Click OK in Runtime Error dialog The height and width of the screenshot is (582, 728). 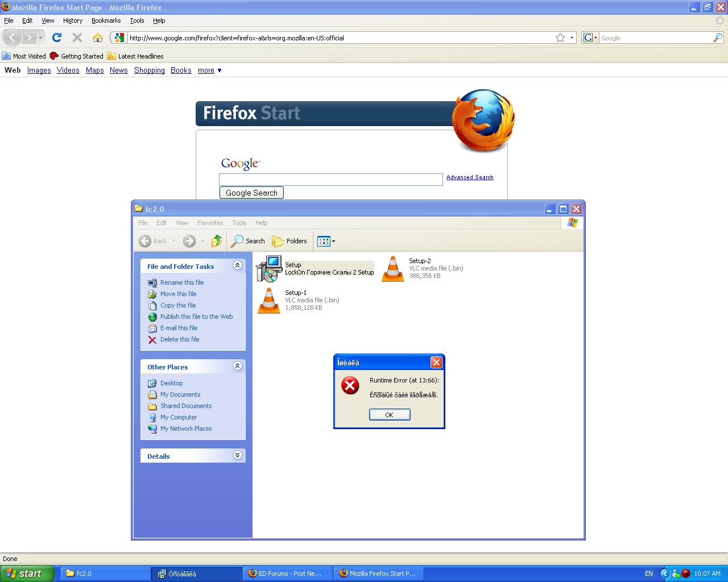pos(390,415)
